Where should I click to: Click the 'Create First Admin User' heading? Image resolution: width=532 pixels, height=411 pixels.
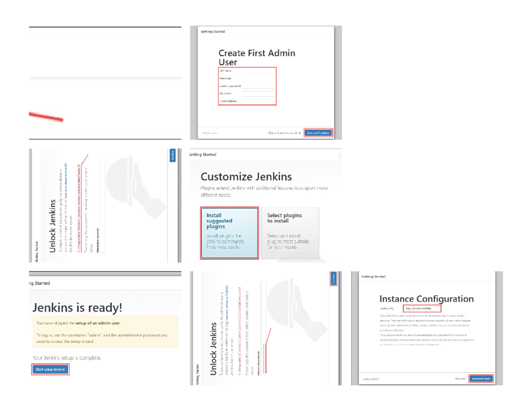coord(257,58)
